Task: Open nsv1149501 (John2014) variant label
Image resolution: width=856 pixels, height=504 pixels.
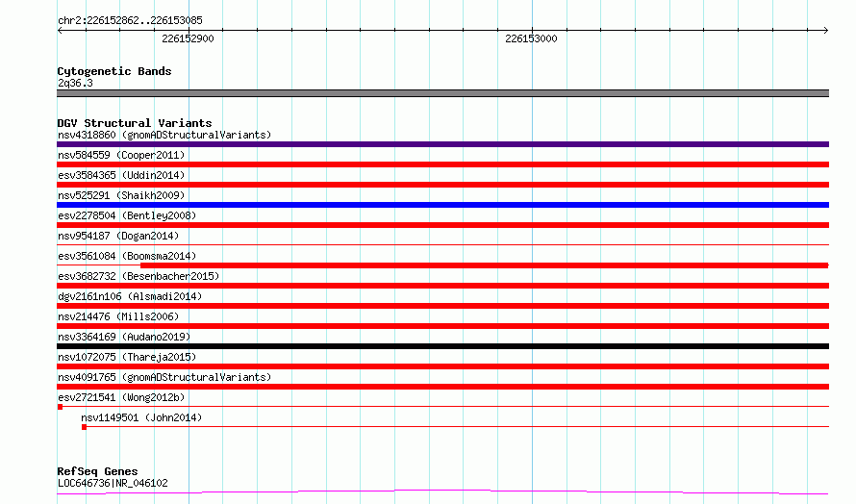Action: 141,417
